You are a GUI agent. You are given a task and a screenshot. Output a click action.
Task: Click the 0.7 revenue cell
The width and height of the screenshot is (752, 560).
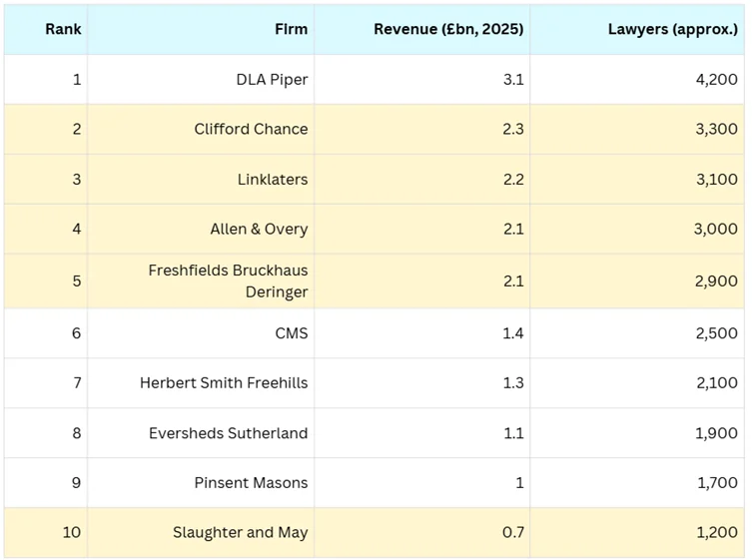pyautogui.click(x=512, y=532)
